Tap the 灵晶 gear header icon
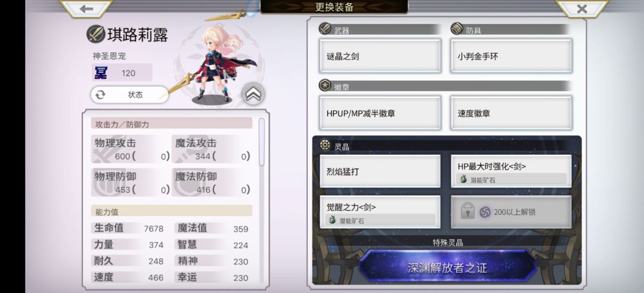644x293 pixels. coord(326,144)
